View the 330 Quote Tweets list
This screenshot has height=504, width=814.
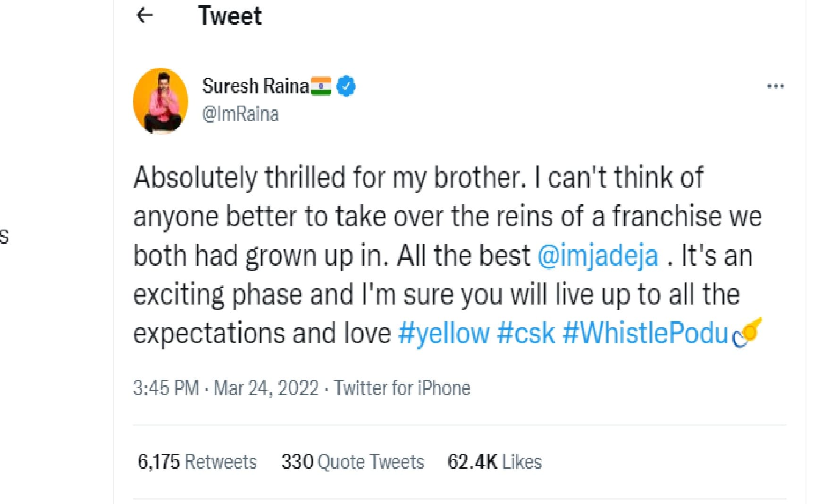pos(352,462)
